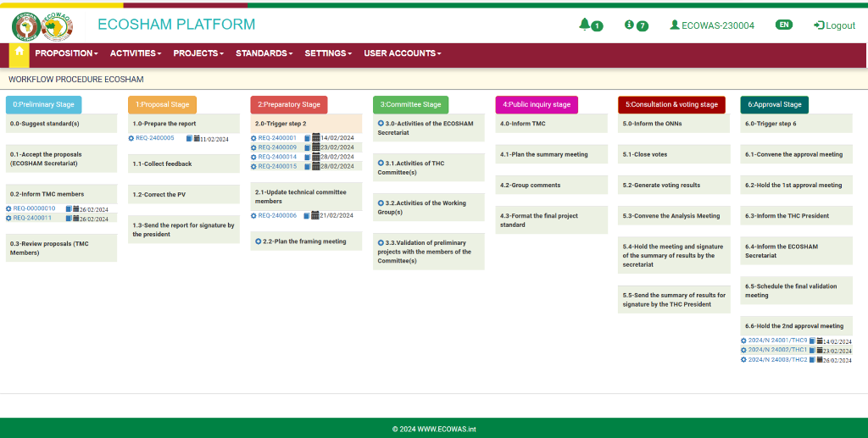Open request link REQ-2400005
This screenshot has height=438, width=868.
coord(155,138)
